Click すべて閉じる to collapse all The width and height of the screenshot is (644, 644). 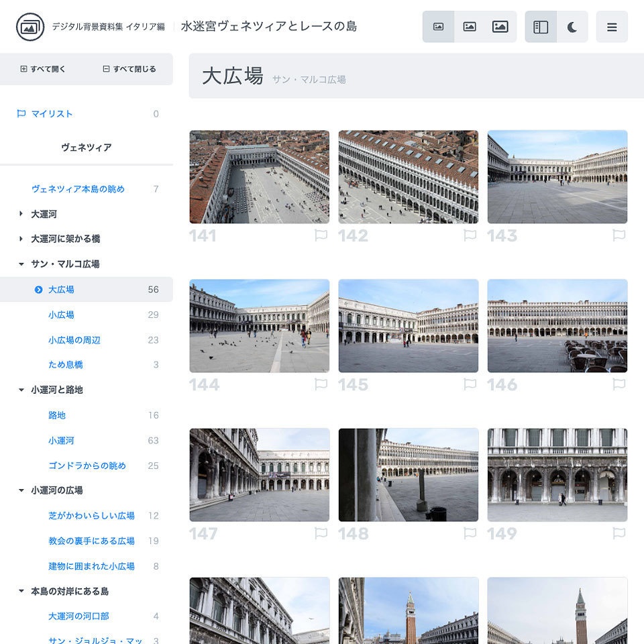(x=129, y=69)
